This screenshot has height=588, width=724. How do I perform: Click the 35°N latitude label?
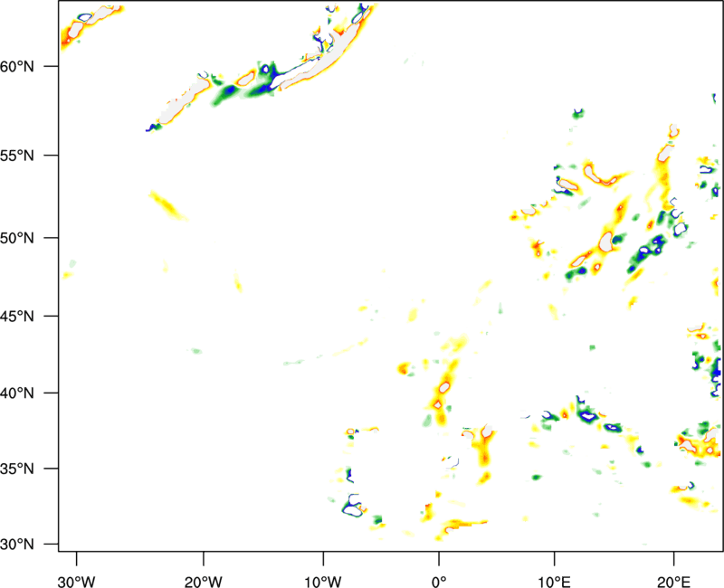(x=17, y=469)
